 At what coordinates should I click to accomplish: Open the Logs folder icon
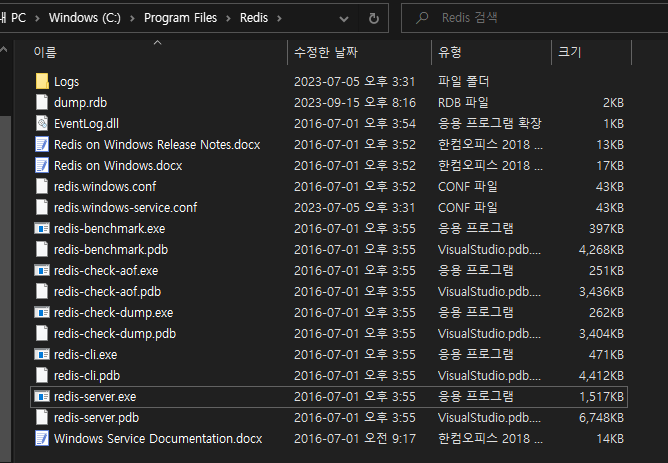point(42,81)
